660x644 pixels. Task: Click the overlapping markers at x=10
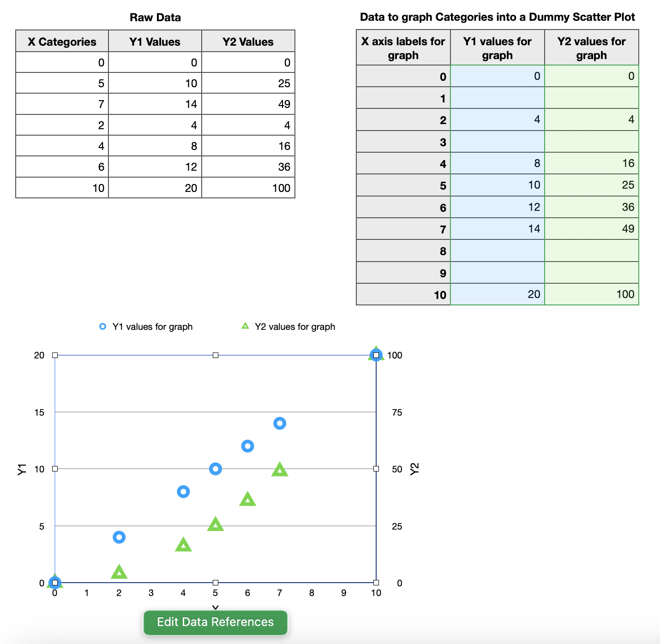click(x=376, y=355)
